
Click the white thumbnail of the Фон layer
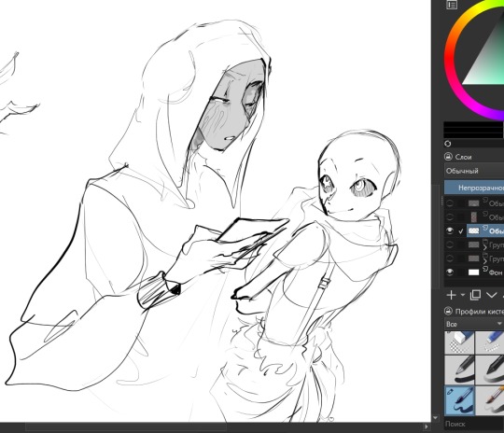point(473,272)
